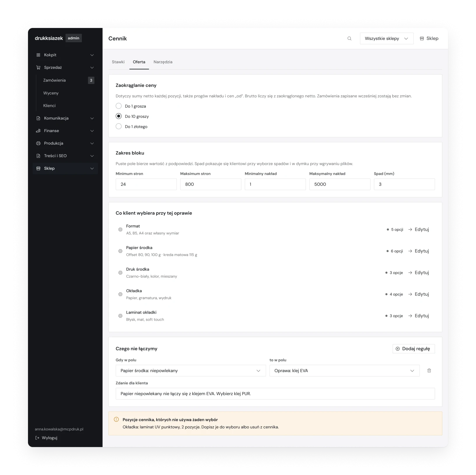This screenshot has width=476, height=475.
Task: Click the Finanse hand-coin icon in sidebar
Action: (38, 131)
